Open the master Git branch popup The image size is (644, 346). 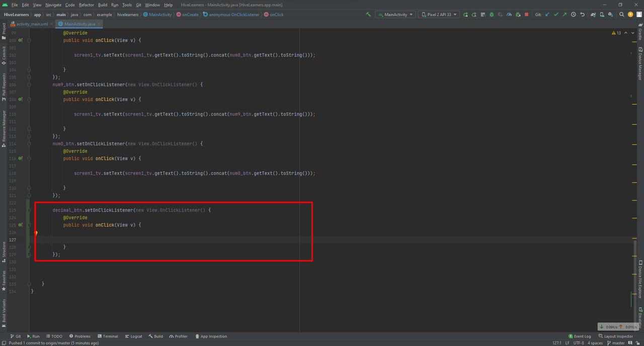pos(615,343)
